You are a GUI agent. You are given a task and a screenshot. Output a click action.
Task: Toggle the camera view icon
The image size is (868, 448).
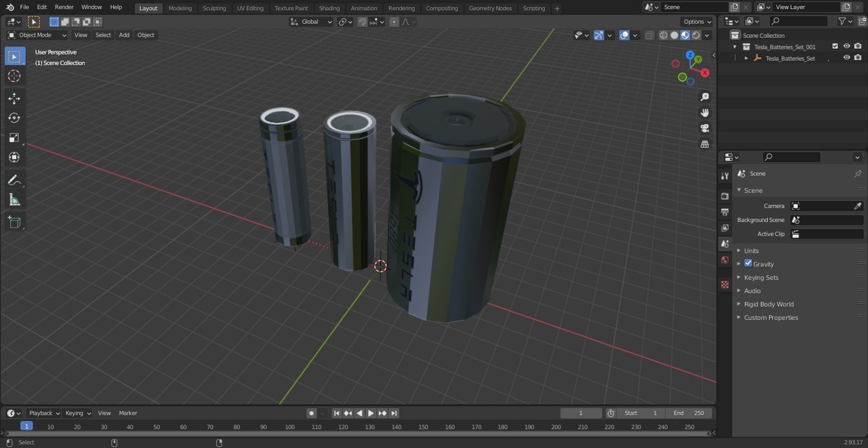(704, 128)
